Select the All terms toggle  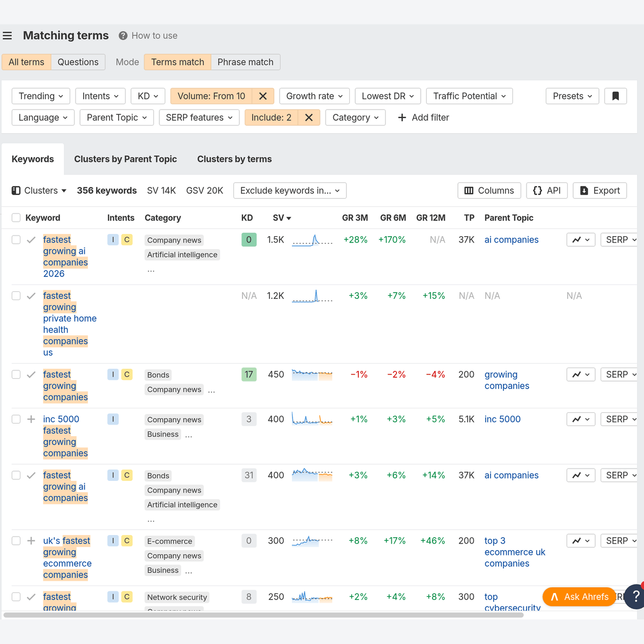point(26,62)
